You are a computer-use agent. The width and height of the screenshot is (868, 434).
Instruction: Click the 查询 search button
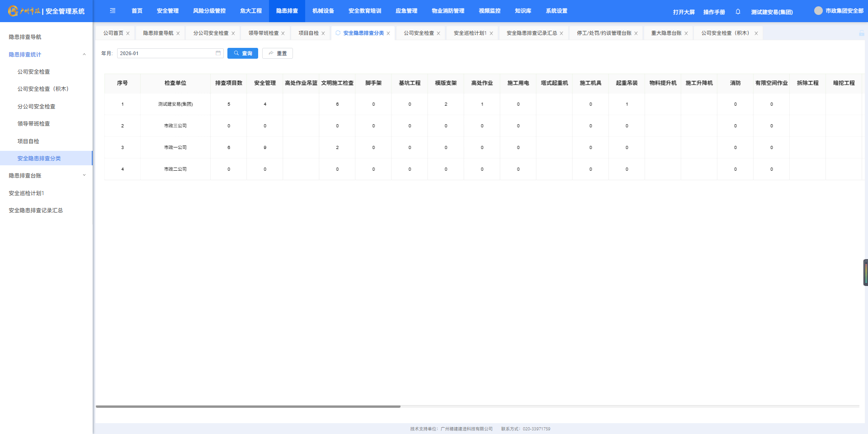[x=243, y=53]
